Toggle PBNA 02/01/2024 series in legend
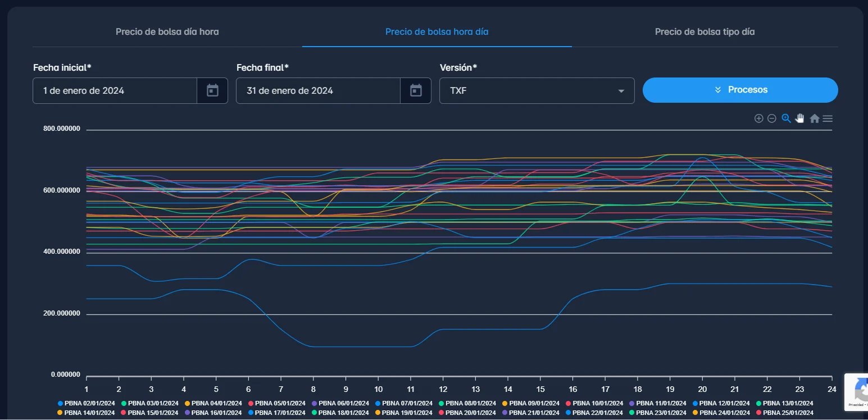The image size is (868, 420). (86, 403)
